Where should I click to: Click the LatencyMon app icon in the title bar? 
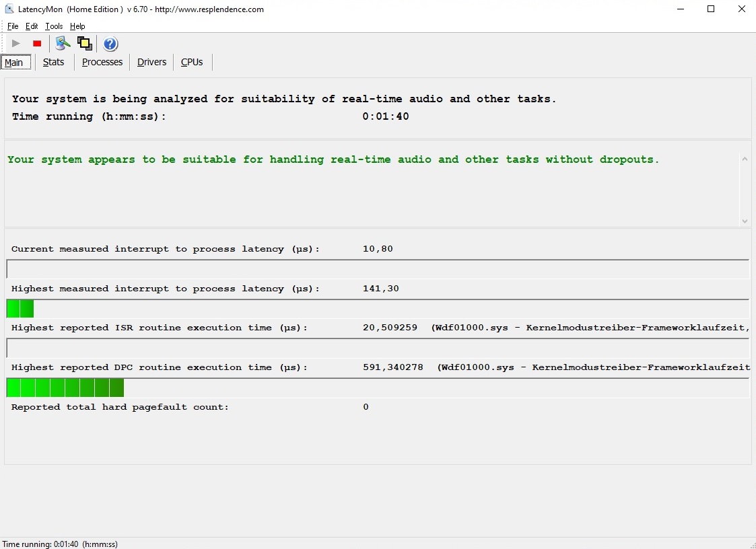[x=9, y=9]
